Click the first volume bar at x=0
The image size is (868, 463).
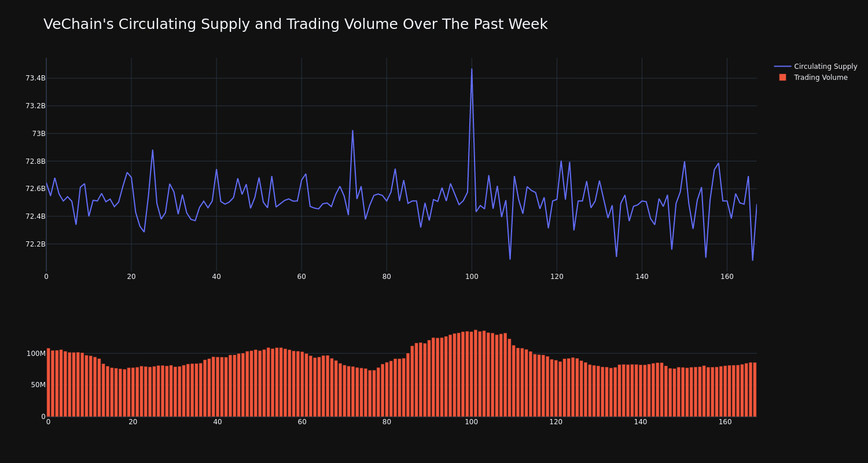(x=49, y=383)
